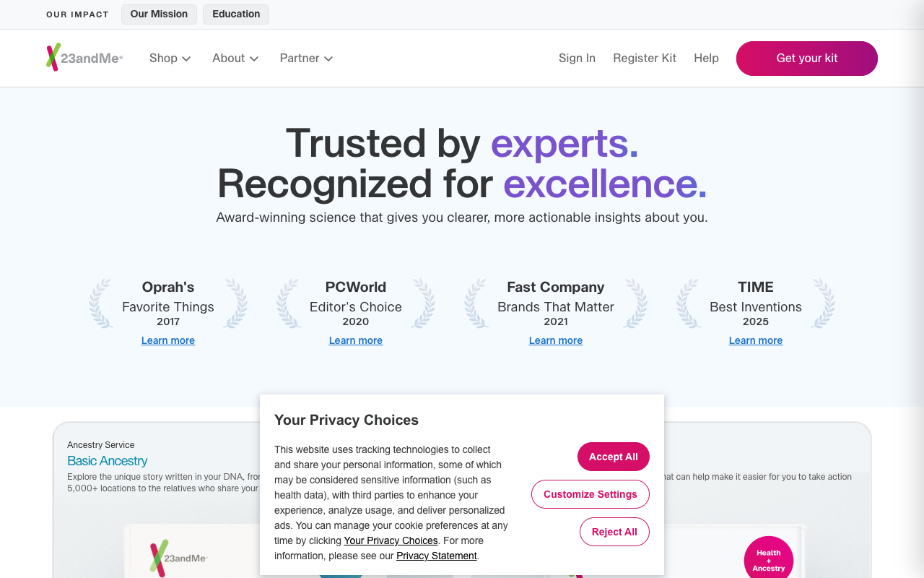Image resolution: width=924 pixels, height=578 pixels.
Task: Open the Sign In link
Action: pos(577,59)
